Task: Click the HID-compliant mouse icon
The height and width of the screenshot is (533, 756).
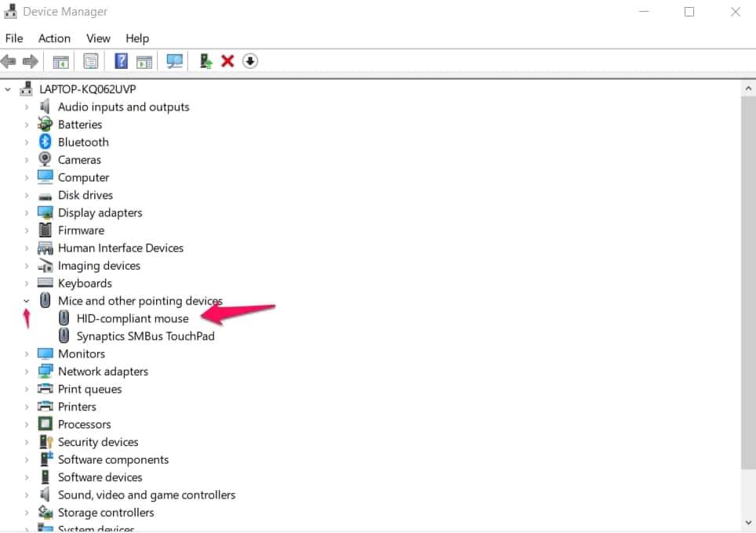Action: 64,318
